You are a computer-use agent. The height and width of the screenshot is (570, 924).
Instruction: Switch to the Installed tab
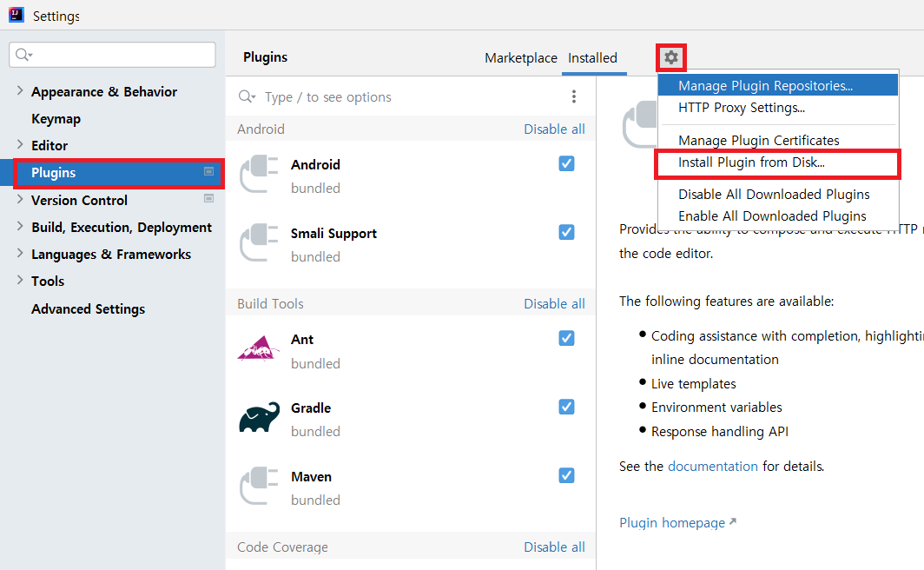593,57
